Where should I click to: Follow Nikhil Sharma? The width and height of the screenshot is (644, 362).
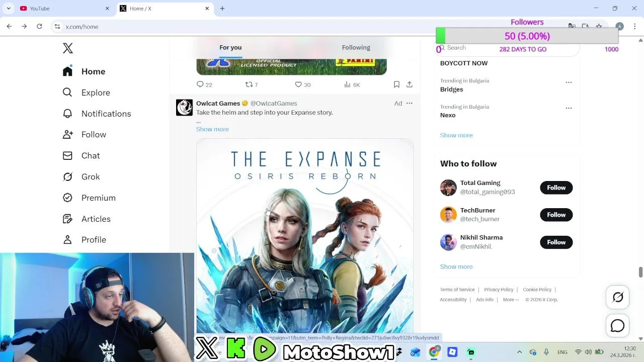coord(556,242)
